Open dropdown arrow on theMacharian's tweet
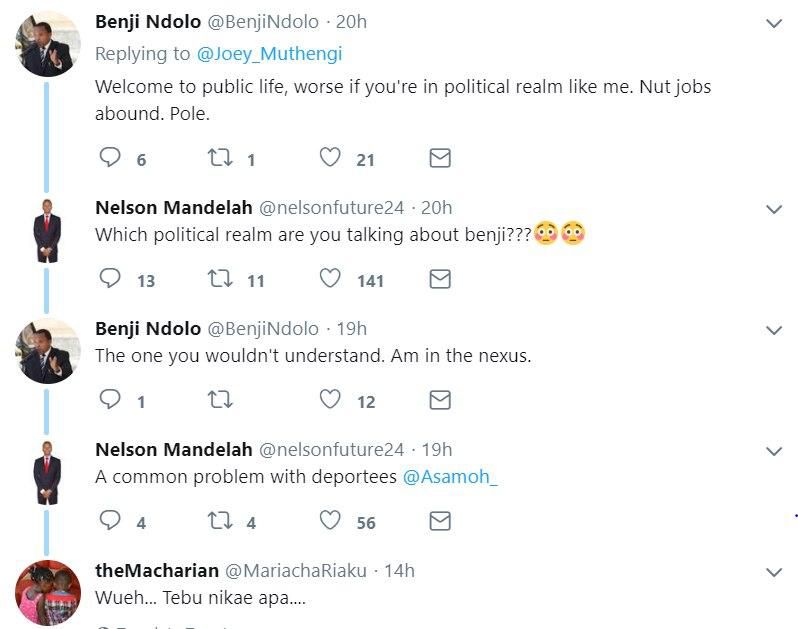 (774, 572)
